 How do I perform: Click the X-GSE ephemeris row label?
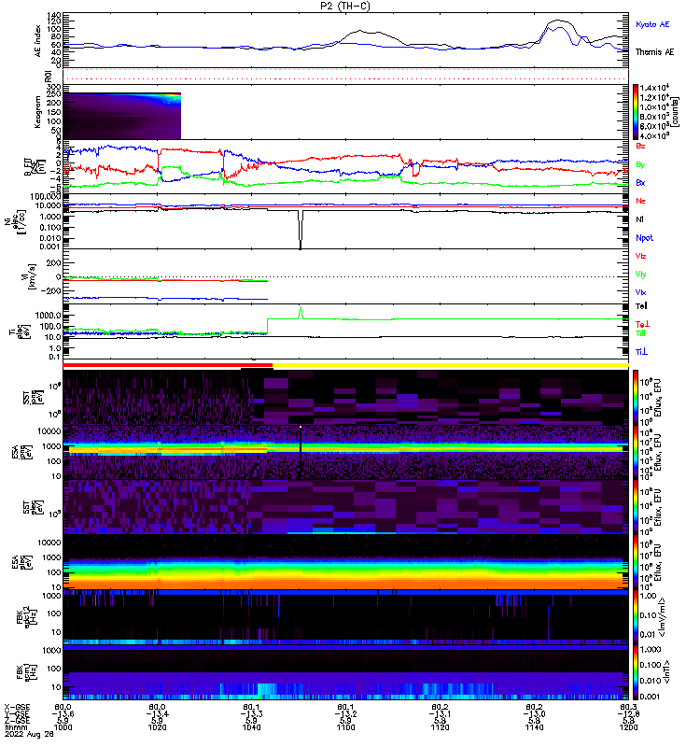[x=17, y=707]
